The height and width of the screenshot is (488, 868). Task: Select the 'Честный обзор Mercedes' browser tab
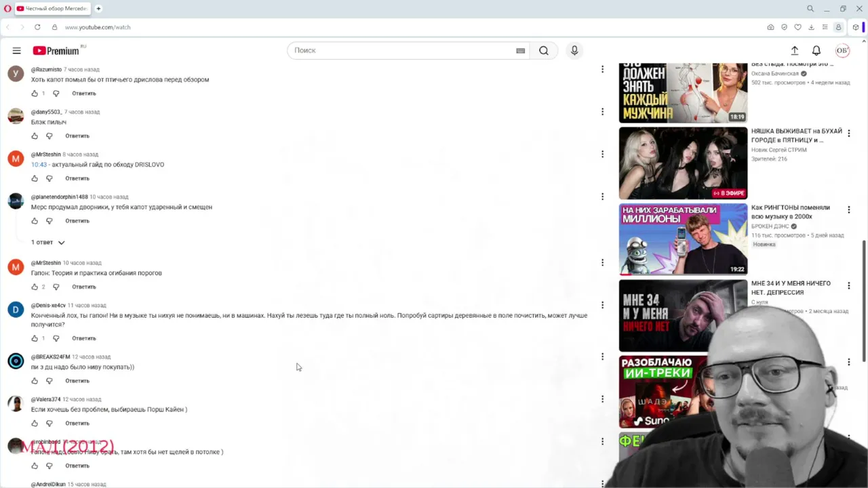[x=52, y=9]
